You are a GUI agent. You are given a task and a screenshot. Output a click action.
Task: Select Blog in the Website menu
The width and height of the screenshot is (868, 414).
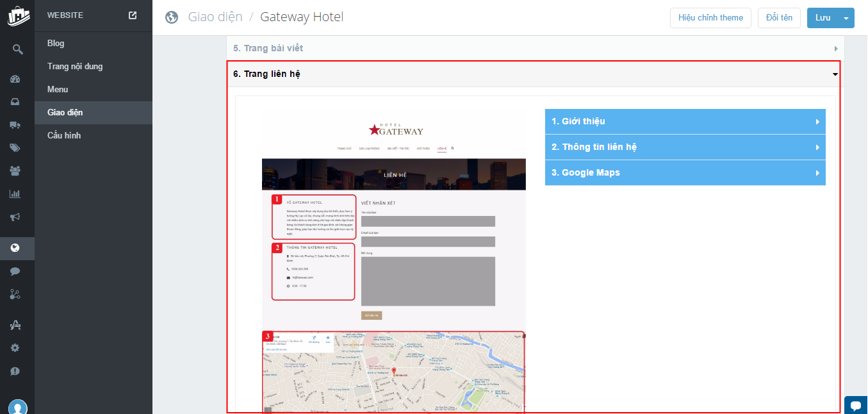pyautogui.click(x=56, y=44)
